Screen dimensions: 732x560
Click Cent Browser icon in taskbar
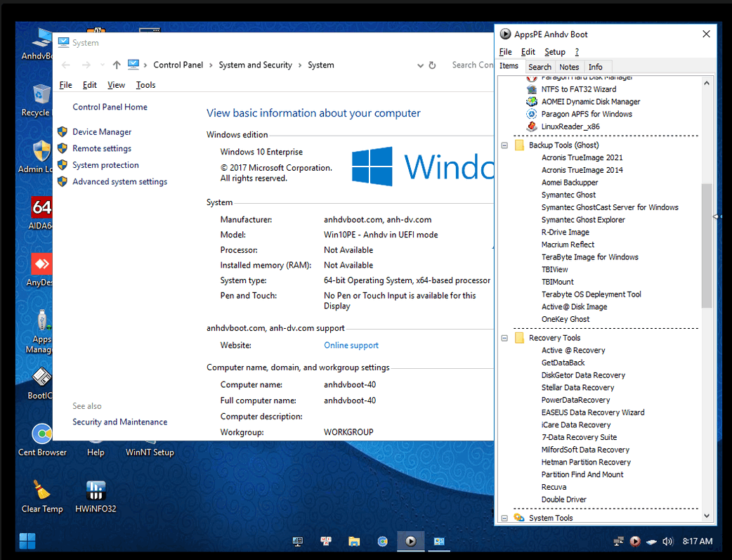point(382,541)
